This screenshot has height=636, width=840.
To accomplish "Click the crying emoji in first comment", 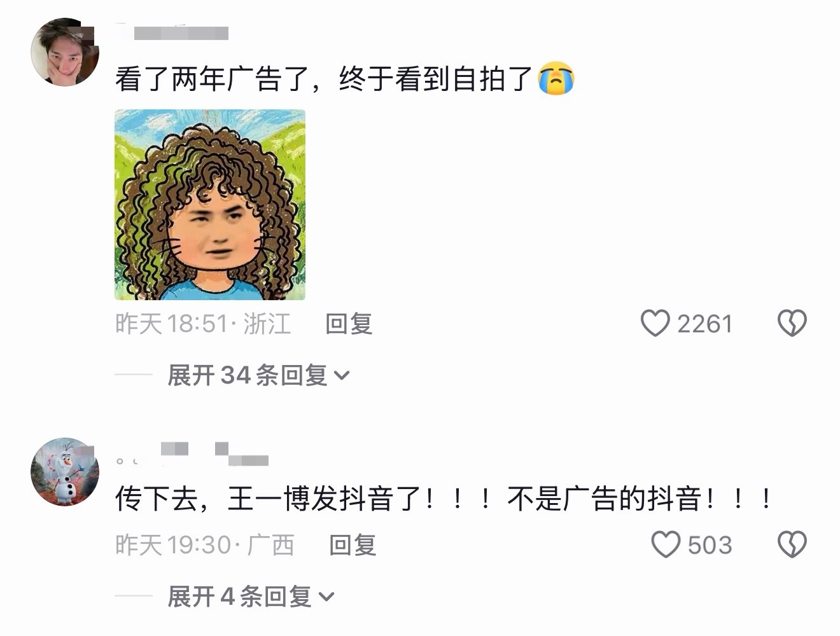I will [x=556, y=79].
